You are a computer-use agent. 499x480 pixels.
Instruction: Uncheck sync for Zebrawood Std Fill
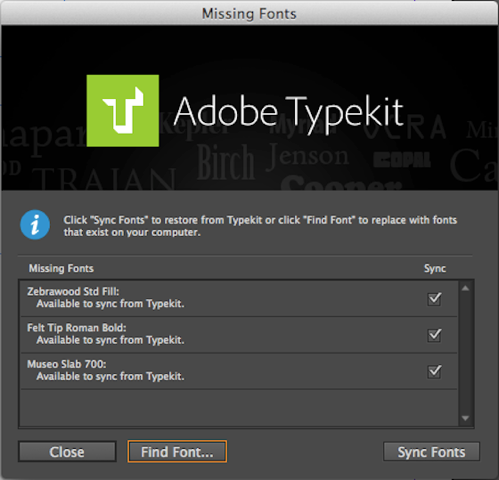(434, 298)
